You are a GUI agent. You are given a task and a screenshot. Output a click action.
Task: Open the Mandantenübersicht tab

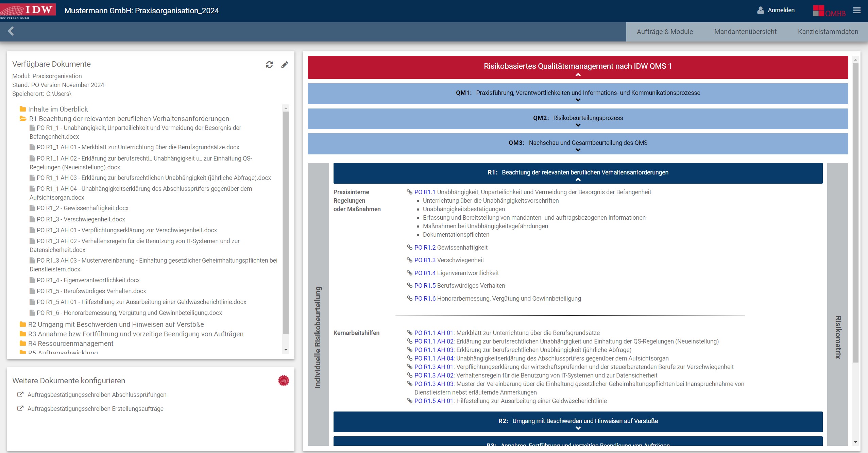tap(745, 32)
